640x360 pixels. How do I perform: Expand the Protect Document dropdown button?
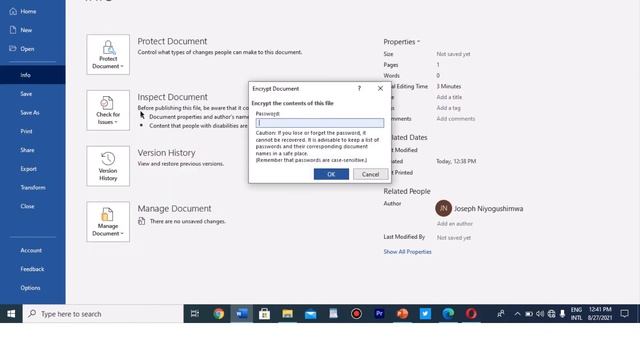(x=108, y=55)
